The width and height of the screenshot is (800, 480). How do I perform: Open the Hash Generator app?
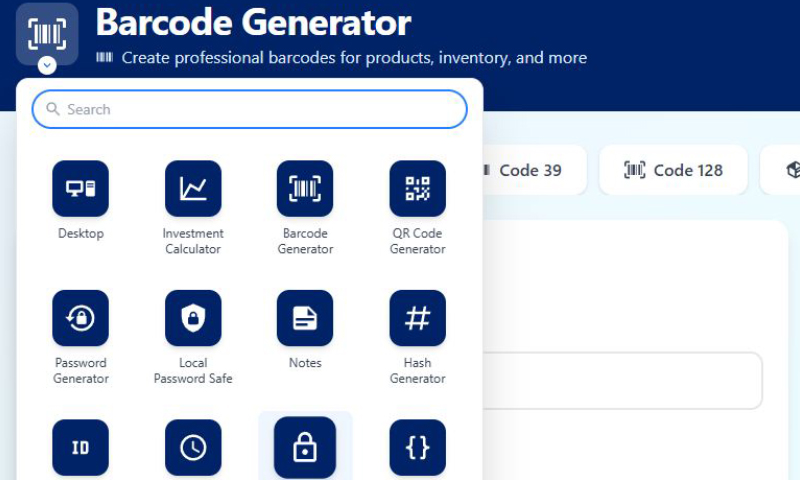(x=417, y=319)
